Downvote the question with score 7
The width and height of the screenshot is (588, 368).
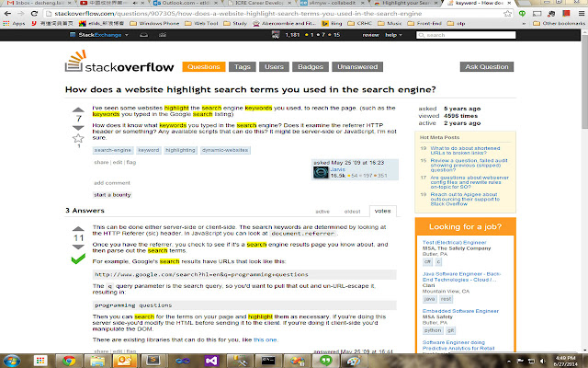(78, 128)
